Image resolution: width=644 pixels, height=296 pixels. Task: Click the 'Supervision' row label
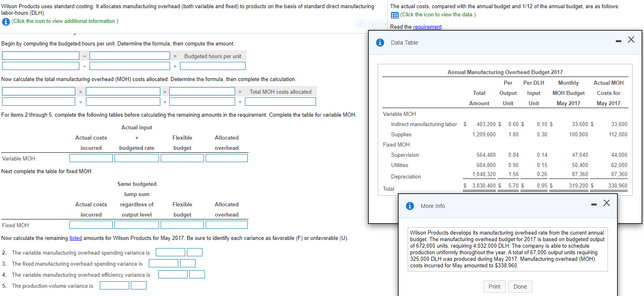pos(405,155)
